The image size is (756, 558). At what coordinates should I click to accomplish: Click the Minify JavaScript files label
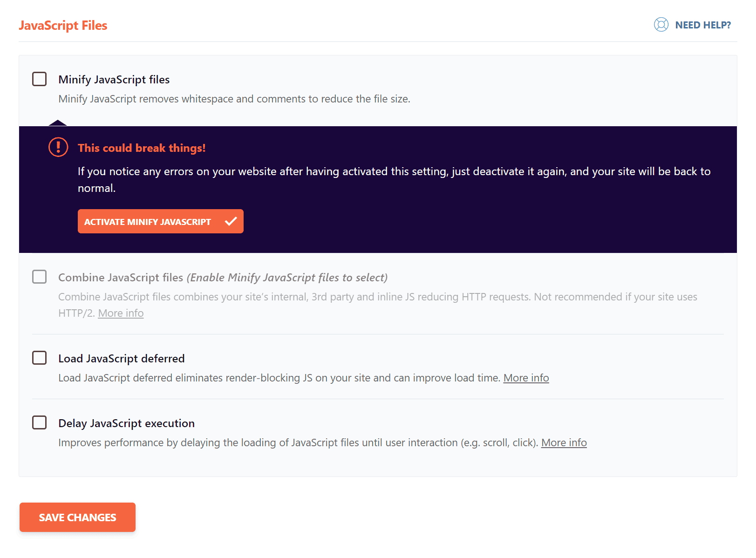point(114,80)
